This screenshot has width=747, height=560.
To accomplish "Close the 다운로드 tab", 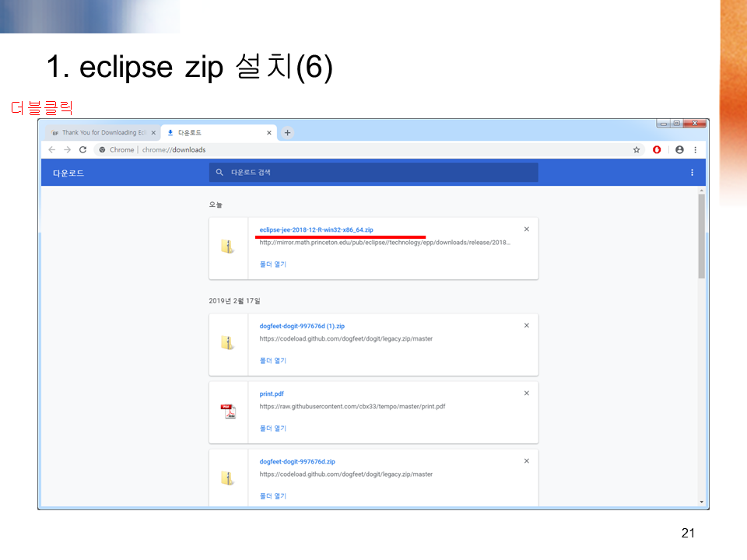I will coord(269,133).
